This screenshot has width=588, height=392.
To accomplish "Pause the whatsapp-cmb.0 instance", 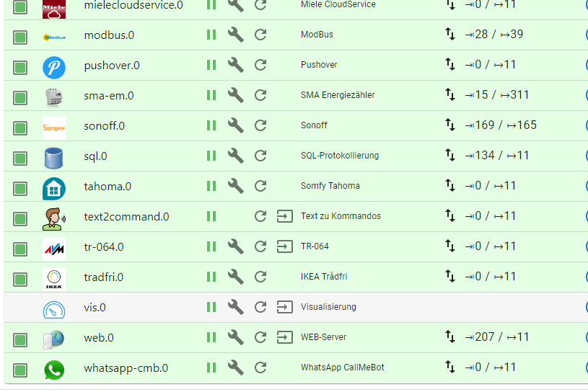I will pyautogui.click(x=211, y=367).
